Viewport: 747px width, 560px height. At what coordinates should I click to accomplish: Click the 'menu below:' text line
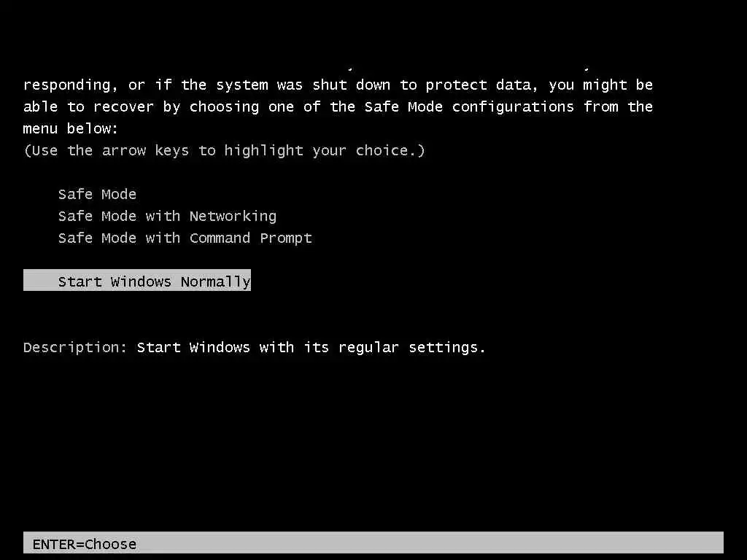tap(71, 128)
